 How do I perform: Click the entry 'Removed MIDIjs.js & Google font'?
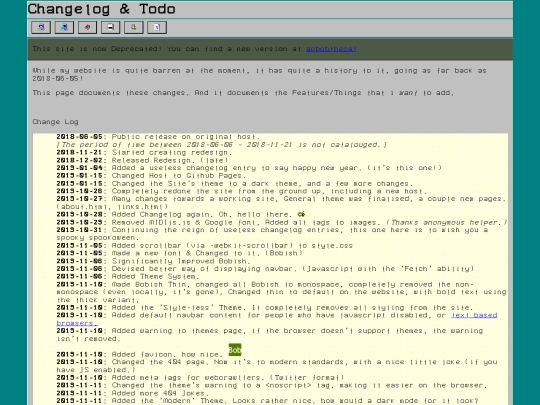282,222
